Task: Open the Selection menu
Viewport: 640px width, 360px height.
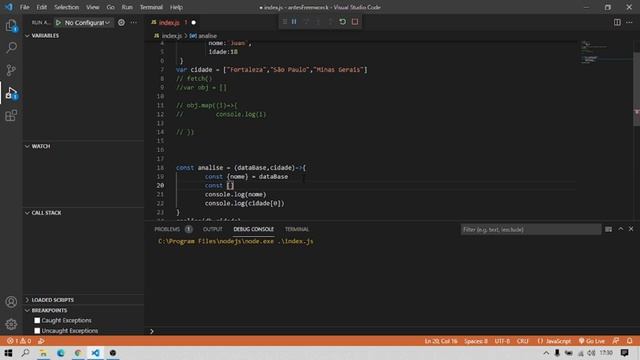Action: coord(67,7)
